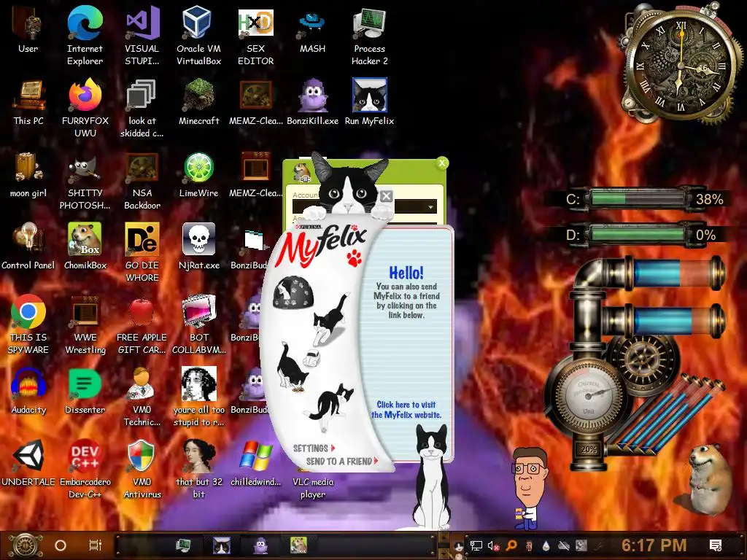Screen dimensions: 747x560
Task: Launch VLC media player shortcut
Action: pos(312,488)
